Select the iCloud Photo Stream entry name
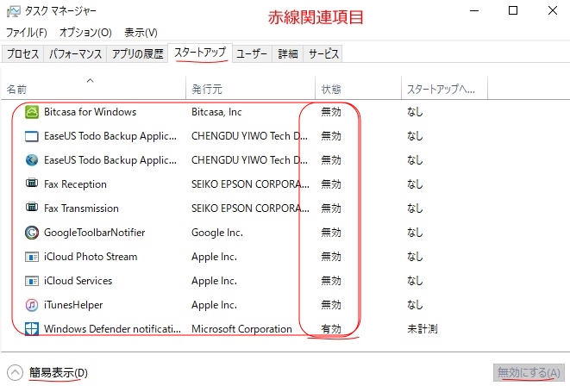 tap(91, 257)
